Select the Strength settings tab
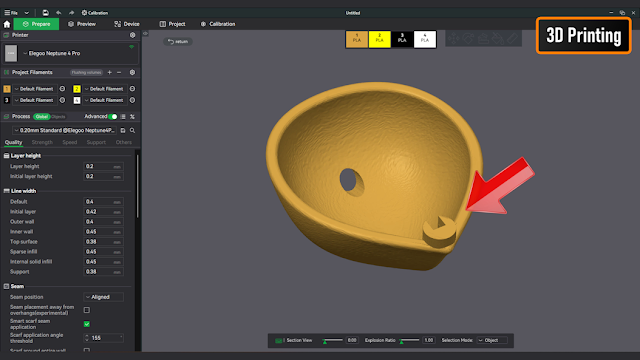The height and width of the screenshot is (360, 640). [42, 142]
